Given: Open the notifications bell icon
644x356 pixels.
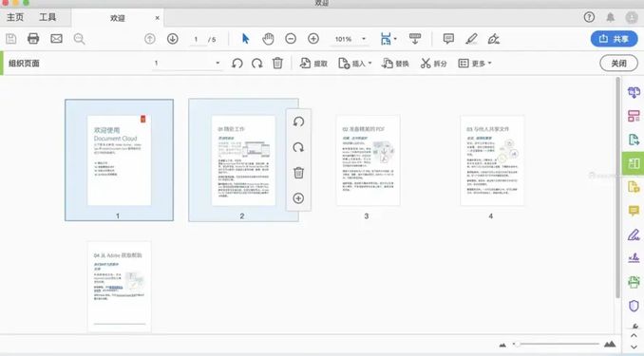Looking at the screenshot, I should pyautogui.click(x=611, y=17).
